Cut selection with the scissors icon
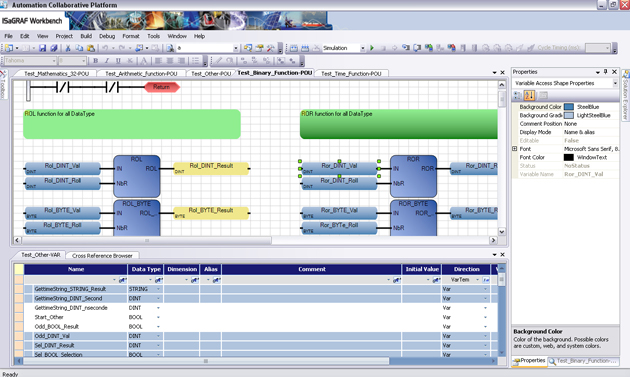Screen dimensions: 630x377 (68, 48)
